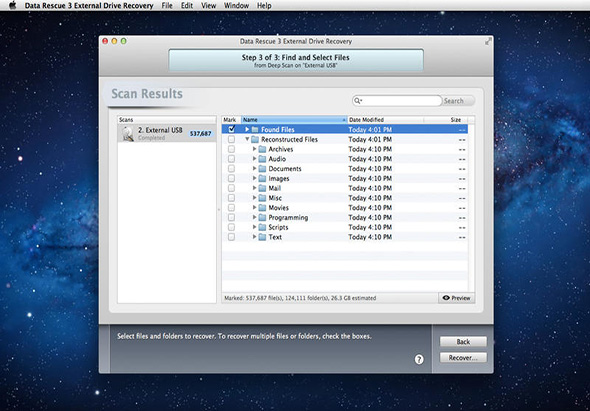Open the Help menu
This screenshot has height=411, width=590.
click(264, 6)
